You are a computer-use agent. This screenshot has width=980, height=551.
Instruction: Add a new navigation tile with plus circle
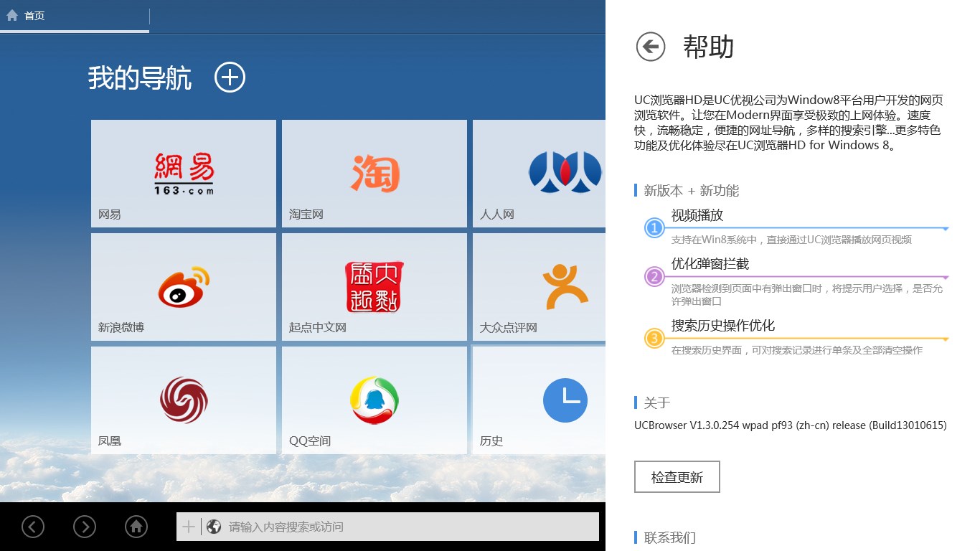point(230,77)
